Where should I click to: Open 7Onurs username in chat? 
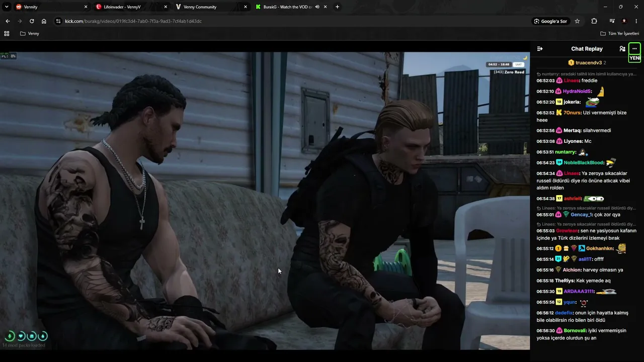click(x=572, y=113)
